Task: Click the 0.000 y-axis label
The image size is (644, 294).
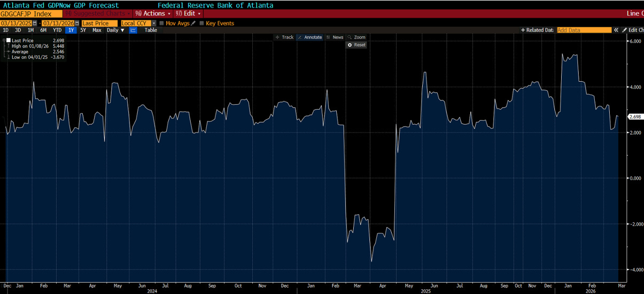Action: (635, 178)
